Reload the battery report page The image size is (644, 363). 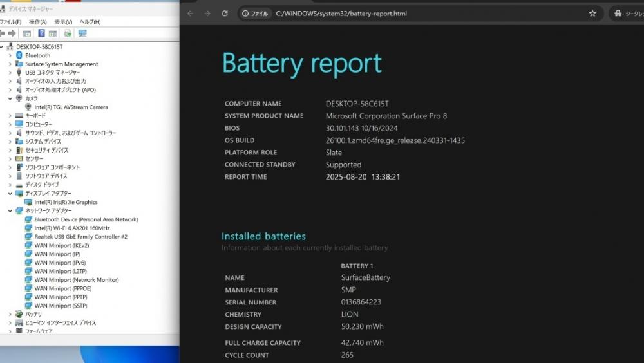pyautogui.click(x=225, y=14)
